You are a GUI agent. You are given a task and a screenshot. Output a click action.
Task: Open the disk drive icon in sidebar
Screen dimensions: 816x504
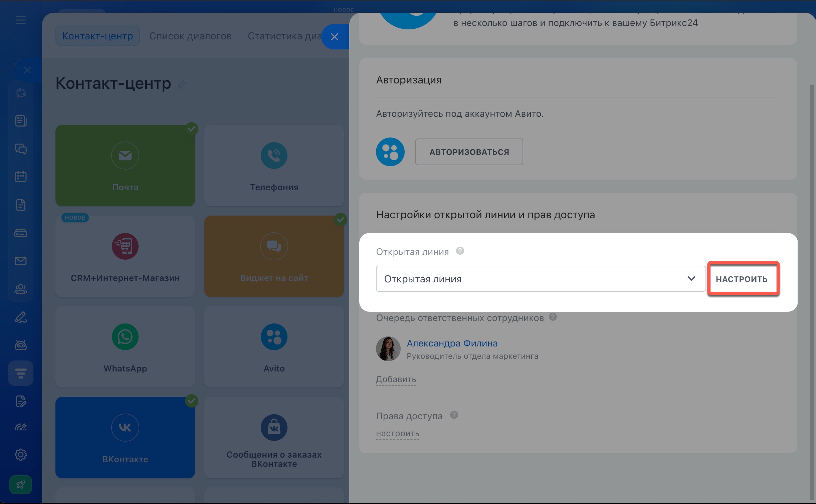[21, 233]
